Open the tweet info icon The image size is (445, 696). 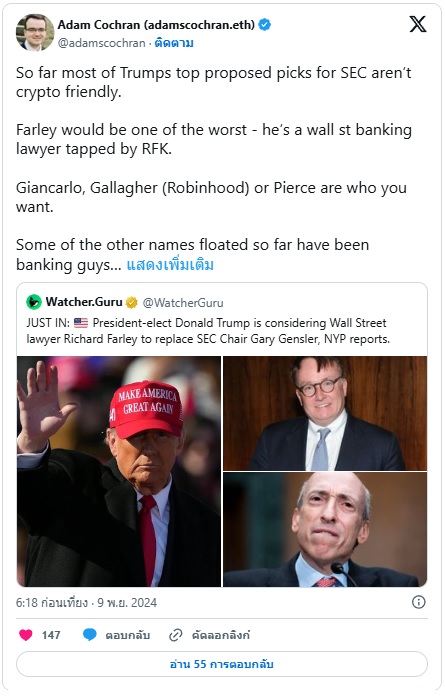(x=418, y=602)
